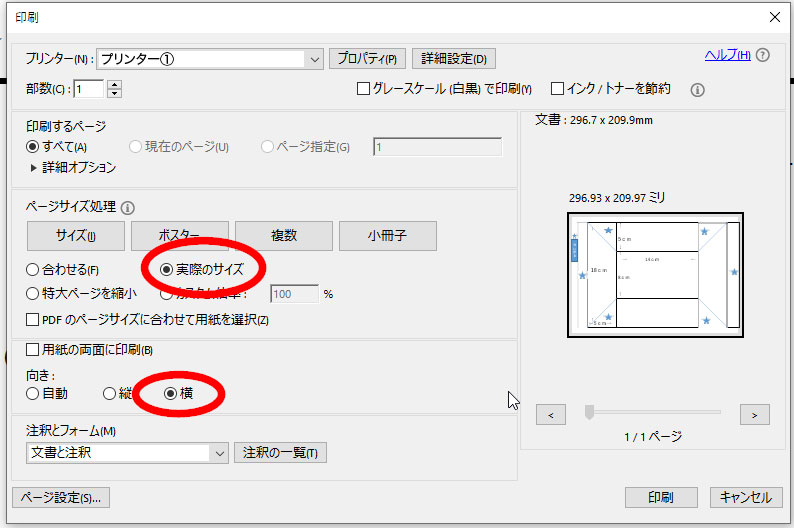Increase the copies count with up arrow
This screenshot has height=528, width=794.
coord(114,84)
